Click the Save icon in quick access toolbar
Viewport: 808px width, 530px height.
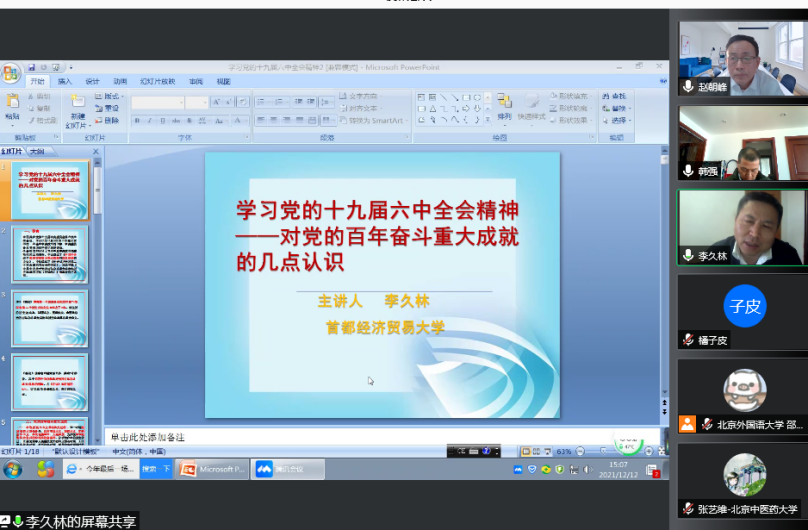click(x=30, y=67)
